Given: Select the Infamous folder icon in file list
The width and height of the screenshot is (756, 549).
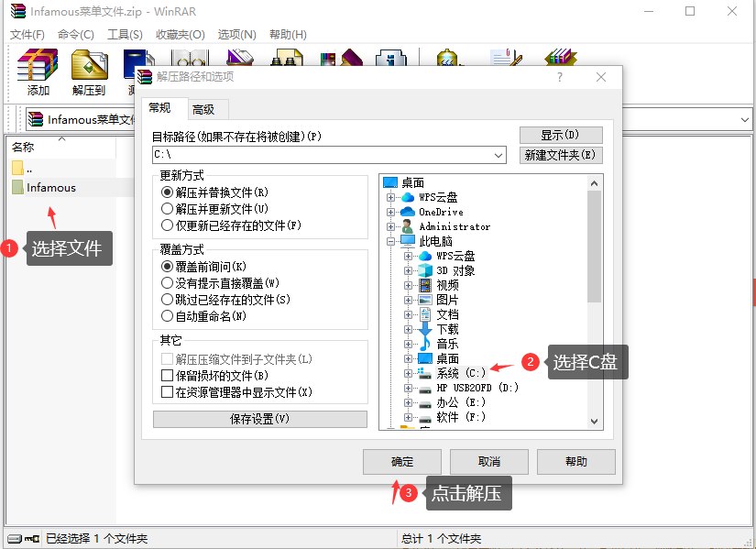Looking at the screenshot, I should click(17, 187).
